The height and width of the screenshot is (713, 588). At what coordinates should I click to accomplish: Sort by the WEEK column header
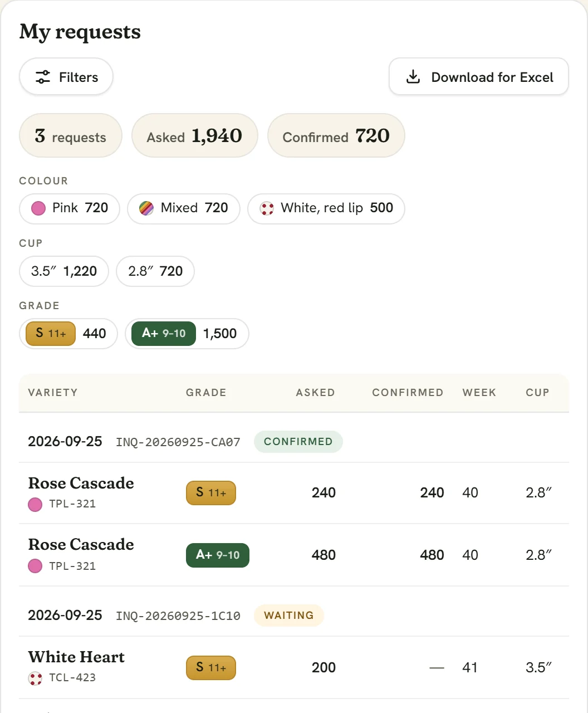pos(479,392)
